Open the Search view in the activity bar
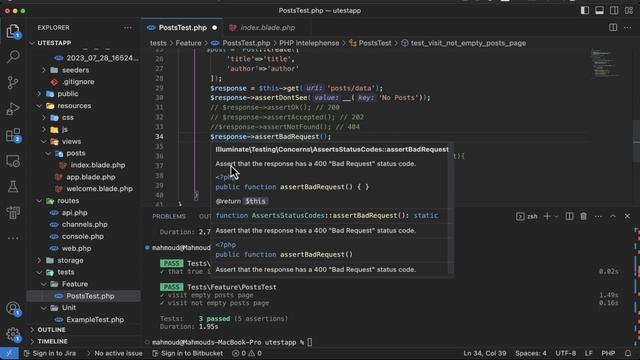 (13, 57)
